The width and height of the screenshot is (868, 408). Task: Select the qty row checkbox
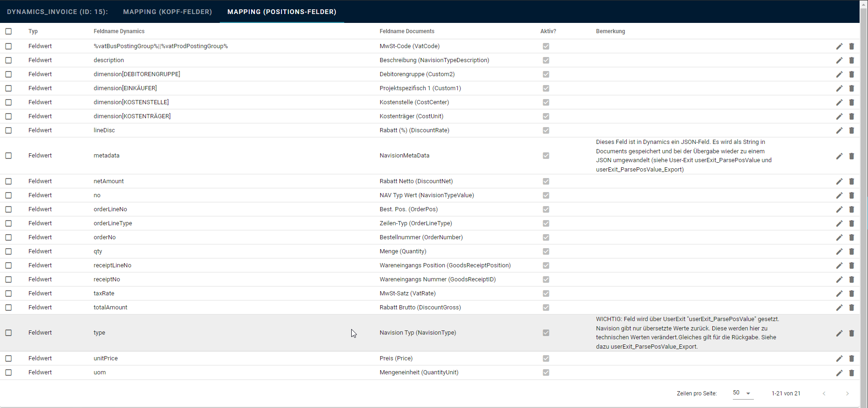pos(8,251)
